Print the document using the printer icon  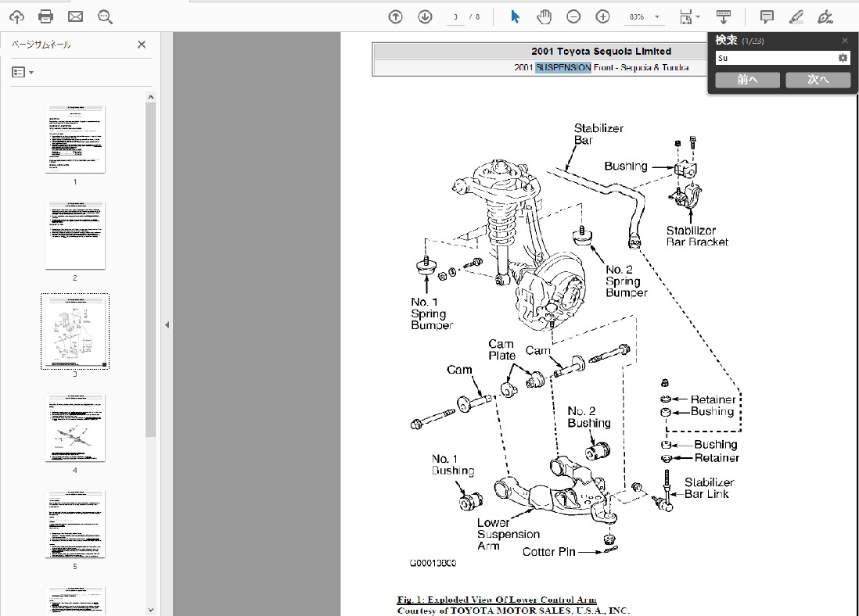pyautogui.click(x=46, y=17)
